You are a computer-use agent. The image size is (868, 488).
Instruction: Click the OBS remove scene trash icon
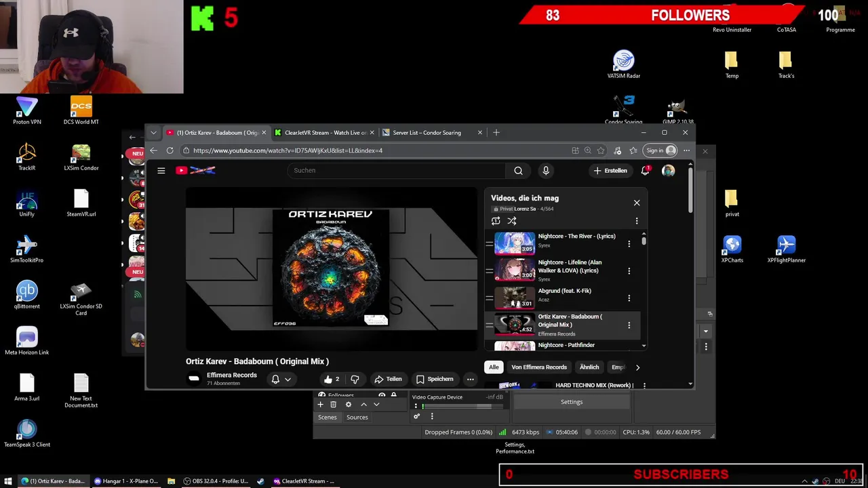click(x=333, y=405)
